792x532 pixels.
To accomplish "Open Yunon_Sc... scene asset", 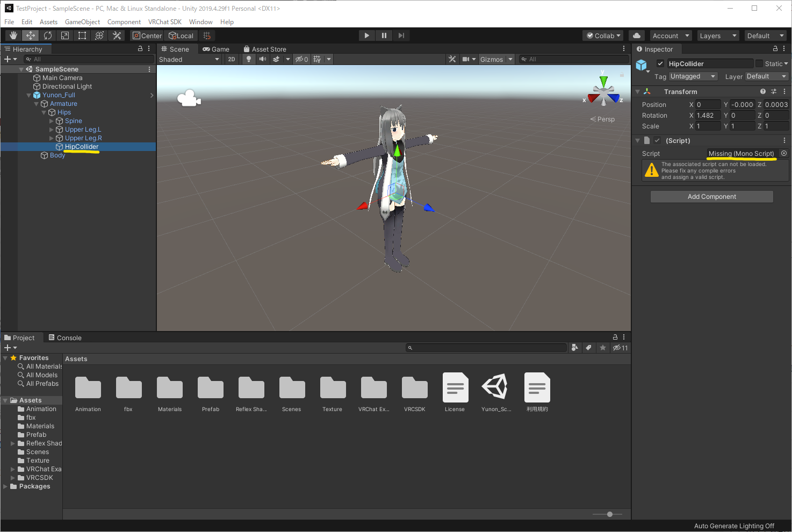I will [496, 392].
